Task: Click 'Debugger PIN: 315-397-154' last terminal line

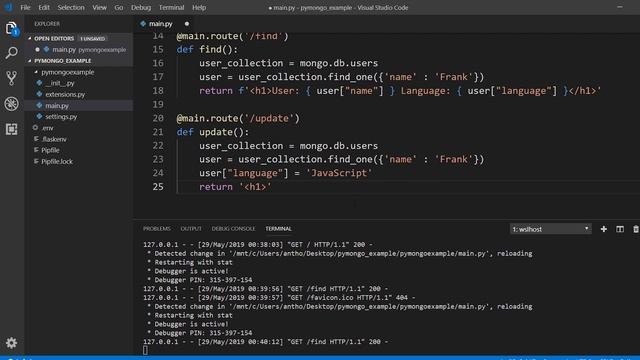Action: click(199, 333)
